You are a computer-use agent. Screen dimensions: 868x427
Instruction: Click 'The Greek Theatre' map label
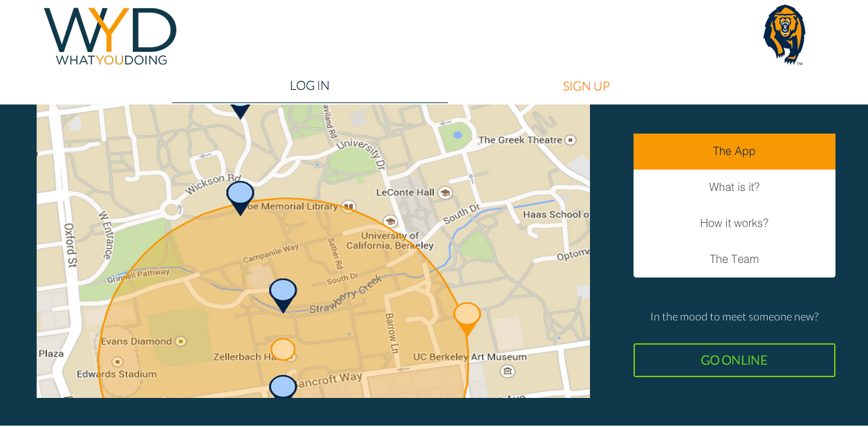point(520,140)
